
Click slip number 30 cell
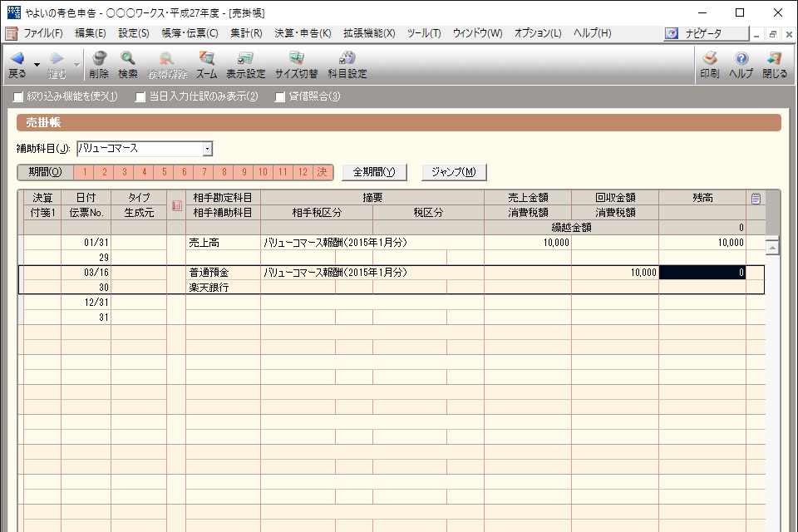pyautogui.click(x=86, y=288)
